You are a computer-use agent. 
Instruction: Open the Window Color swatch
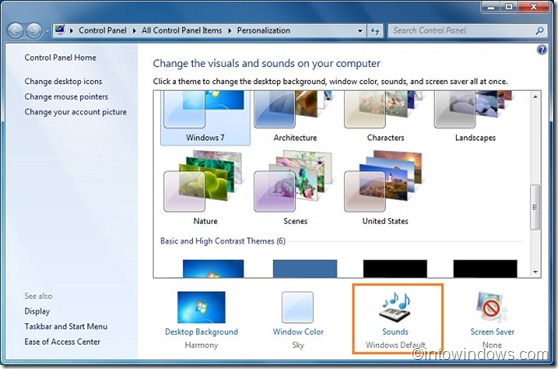298,307
